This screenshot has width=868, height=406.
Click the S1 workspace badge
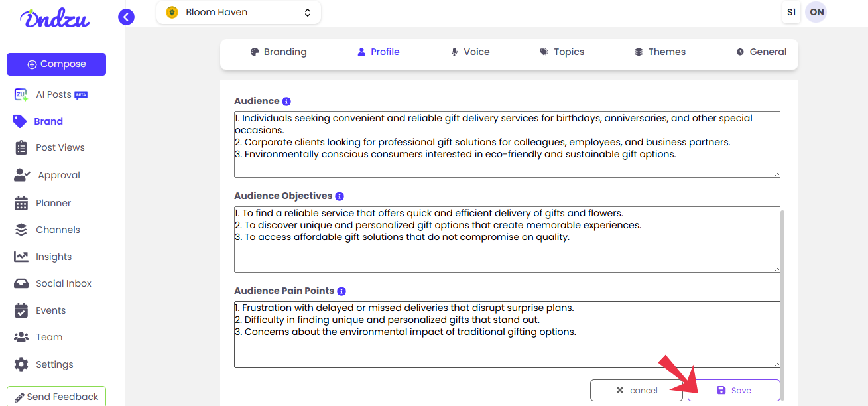791,12
